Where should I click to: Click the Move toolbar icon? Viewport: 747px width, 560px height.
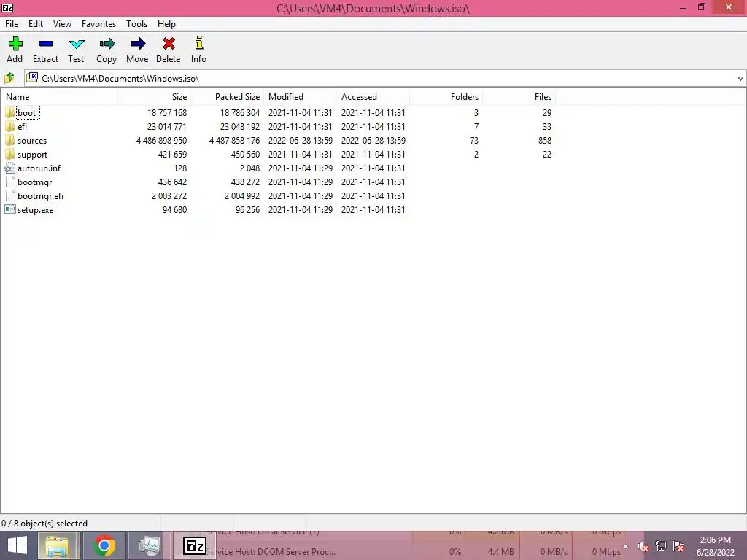click(138, 44)
